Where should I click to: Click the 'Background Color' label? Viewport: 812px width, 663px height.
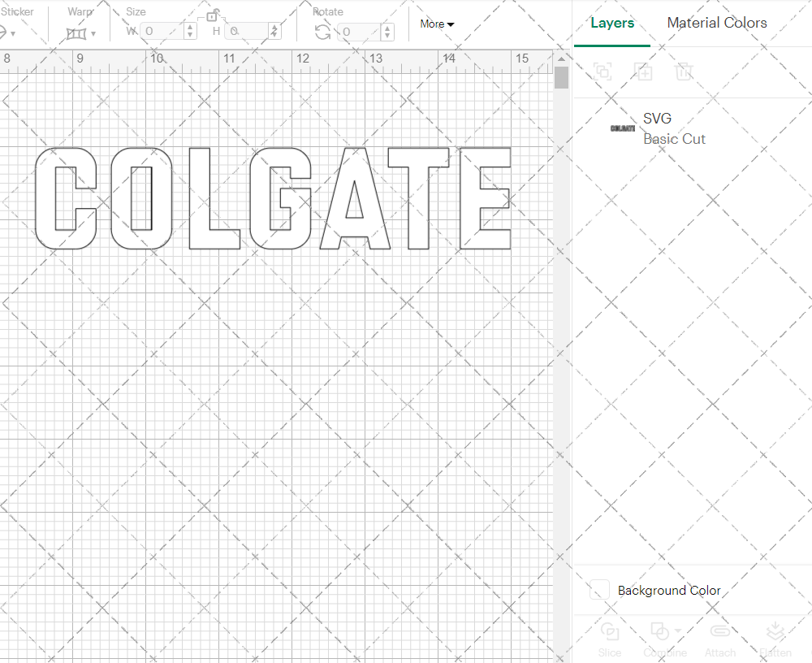(669, 591)
